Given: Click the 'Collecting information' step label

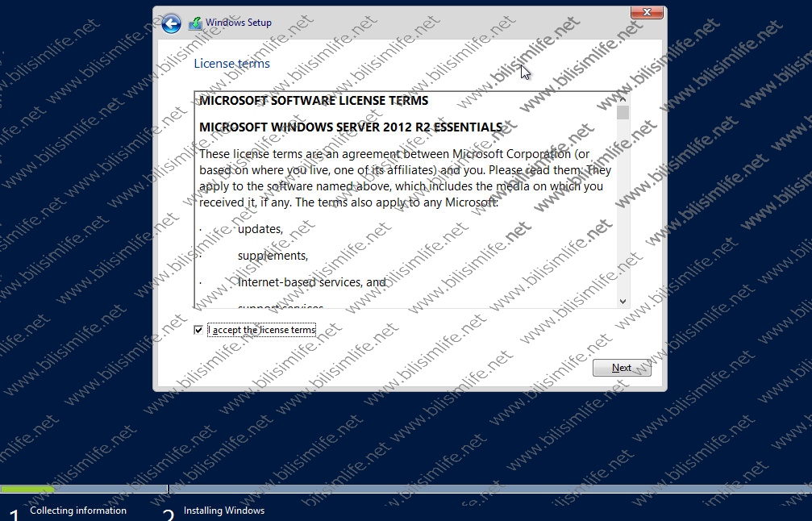Looking at the screenshot, I should (x=78, y=511).
